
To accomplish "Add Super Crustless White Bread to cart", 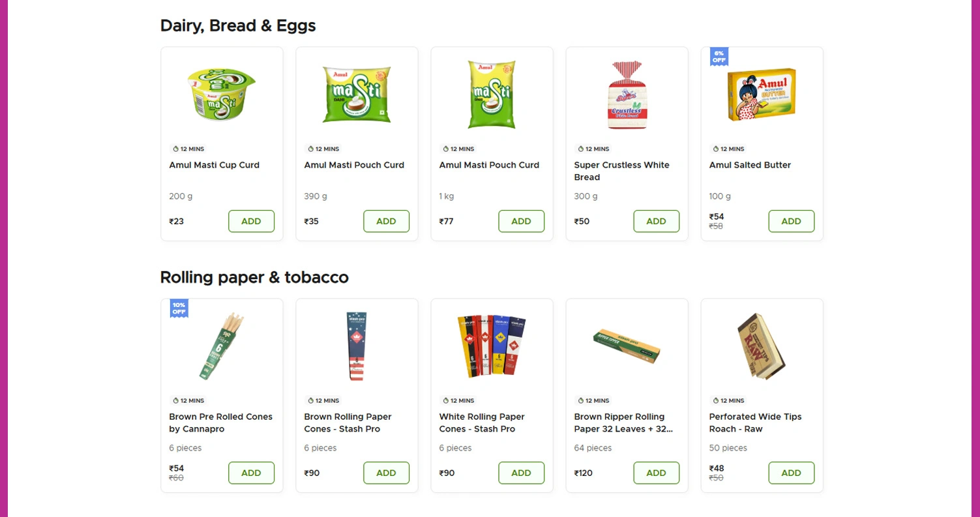I will (x=656, y=221).
